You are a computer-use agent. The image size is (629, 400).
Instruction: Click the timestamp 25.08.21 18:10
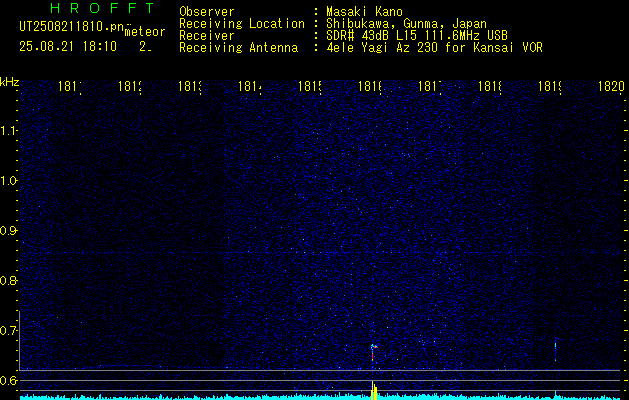click(x=68, y=47)
